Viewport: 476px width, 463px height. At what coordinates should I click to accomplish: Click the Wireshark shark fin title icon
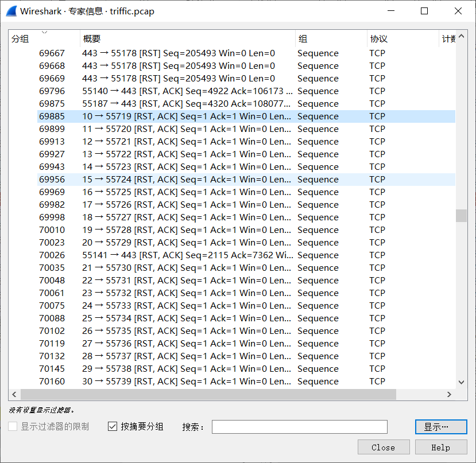[x=11, y=11]
